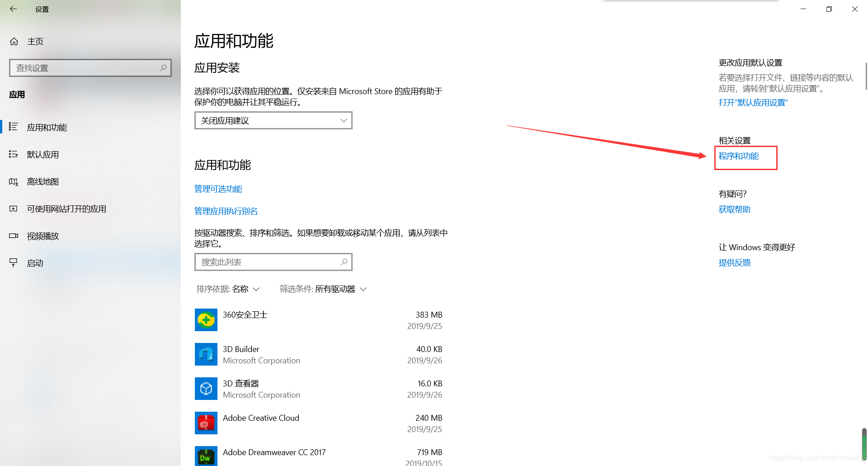Open 可使用网站打开的应用 settings

coord(66,209)
